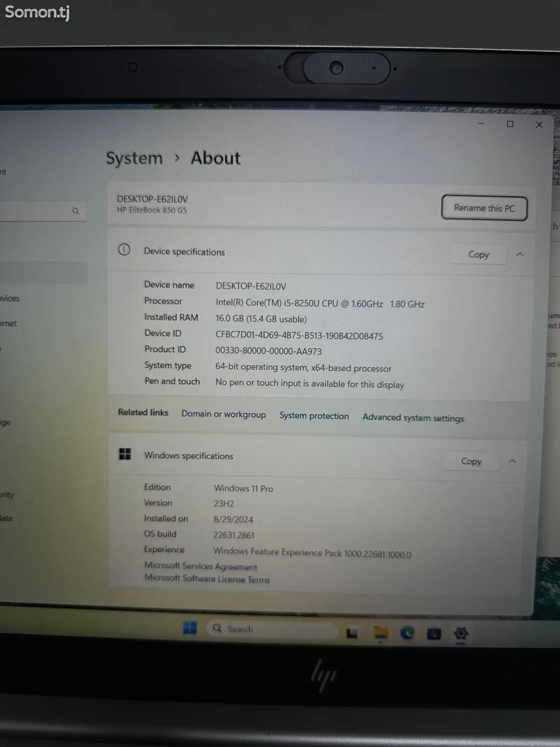Click the OS build value 22631.2861

(234, 535)
